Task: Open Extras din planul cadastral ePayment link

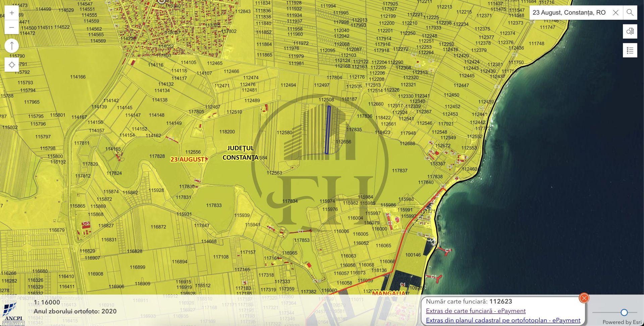Action: tap(503, 320)
